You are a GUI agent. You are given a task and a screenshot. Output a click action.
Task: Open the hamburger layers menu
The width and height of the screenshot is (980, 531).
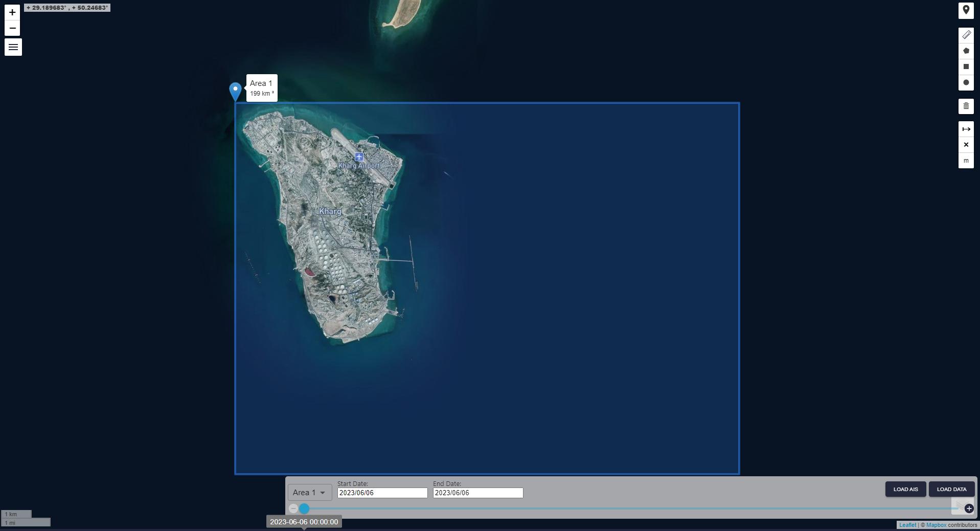click(x=13, y=47)
